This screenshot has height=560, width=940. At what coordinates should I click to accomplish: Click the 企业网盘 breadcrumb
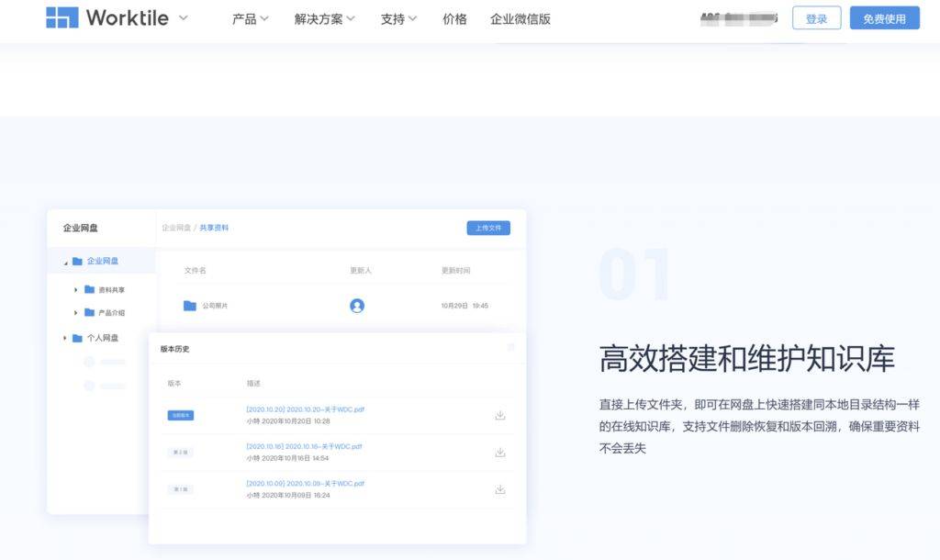[x=176, y=228]
